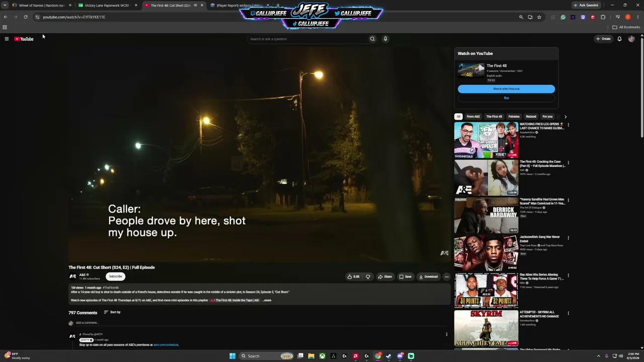Open the Skyrim All Achievements thumbnail
Viewport: 644px width, 362px height.
coord(486,328)
